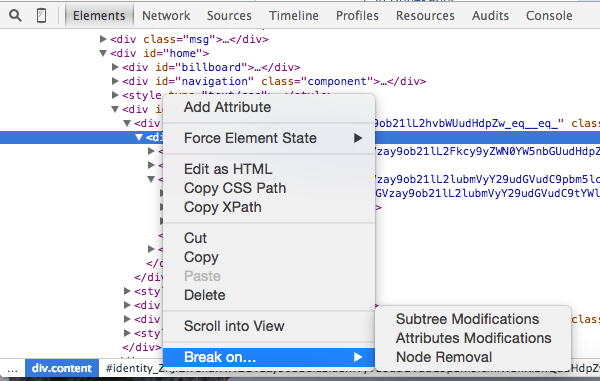Screen dimensions: 600x381
Task: Collapse the highlighted selected div node
Action: 139,137
